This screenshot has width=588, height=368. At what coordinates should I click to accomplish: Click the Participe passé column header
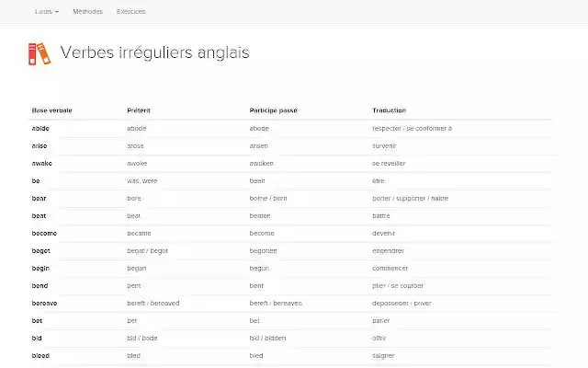point(273,110)
